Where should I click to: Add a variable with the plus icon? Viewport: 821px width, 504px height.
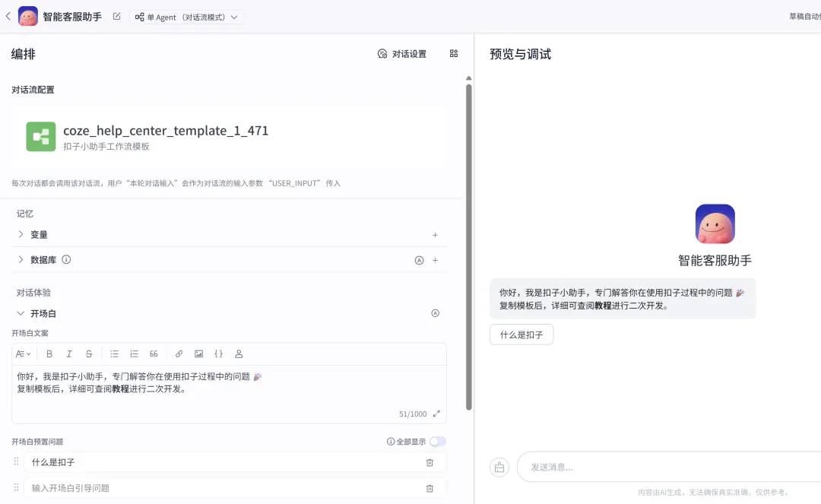tap(435, 235)
